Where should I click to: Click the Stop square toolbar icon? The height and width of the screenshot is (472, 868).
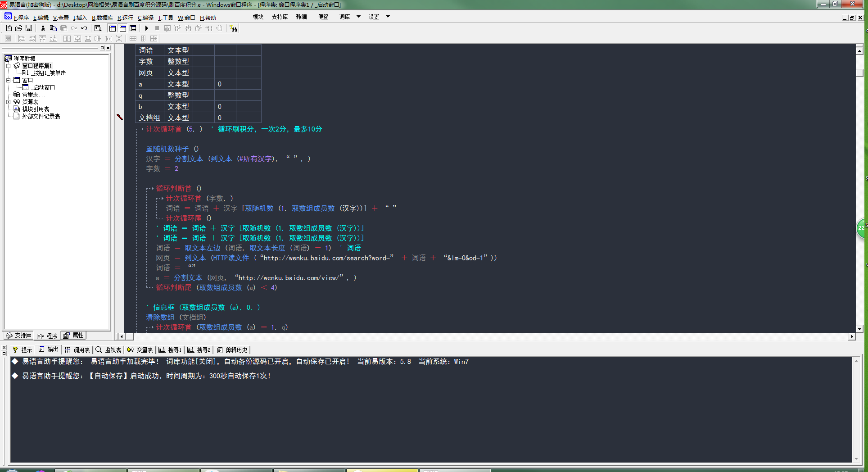pos(157,28)
